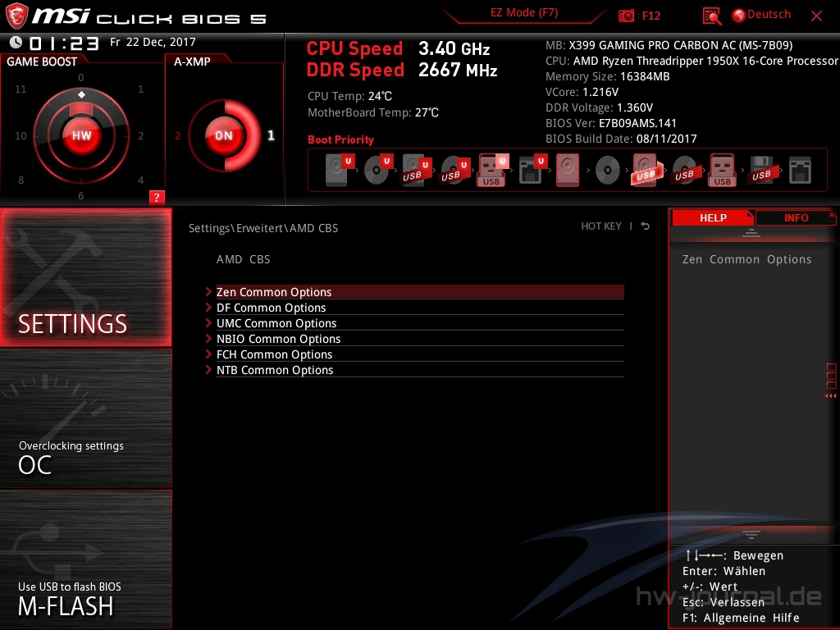Set the Game Boost dial to stage 6
Screen dimensions: 840x630
click(81, 195)
